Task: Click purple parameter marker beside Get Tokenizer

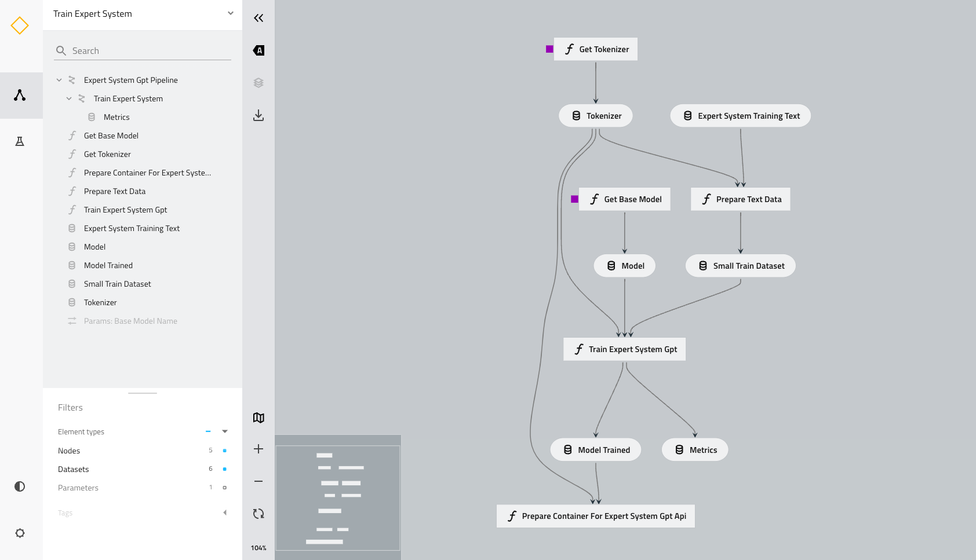Action: (x=549, y=49)
